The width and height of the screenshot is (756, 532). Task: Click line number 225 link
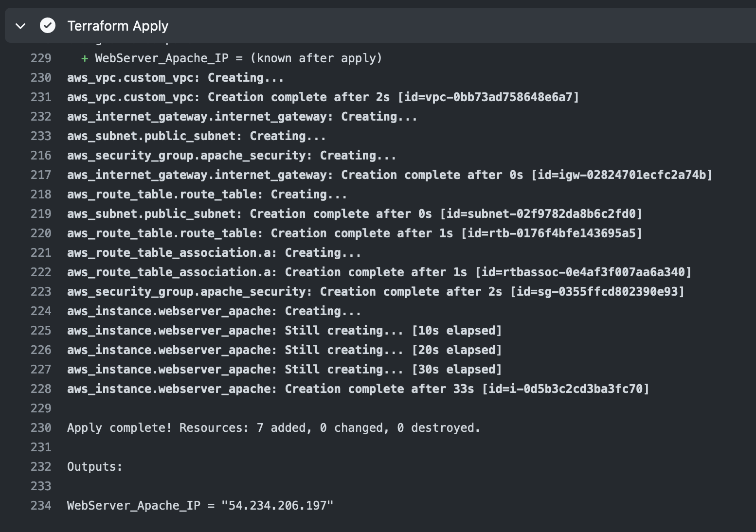41,331
